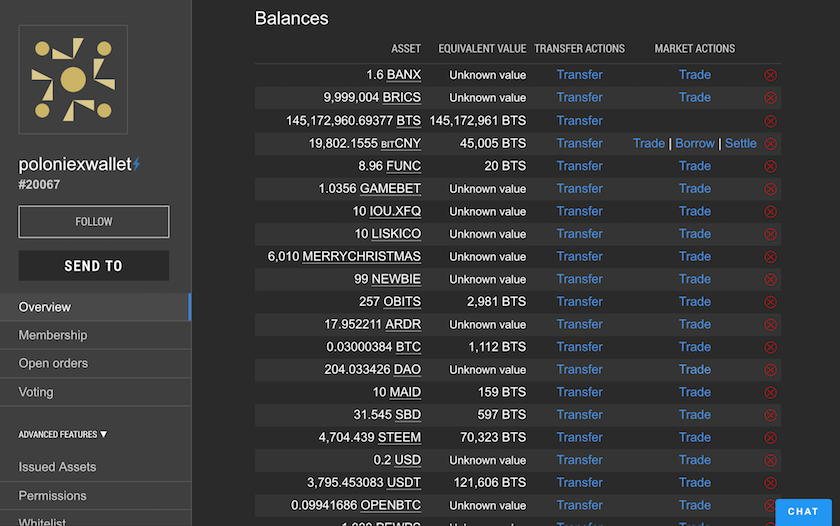Click Borrow for bitCNY

[x=695, y=144]
